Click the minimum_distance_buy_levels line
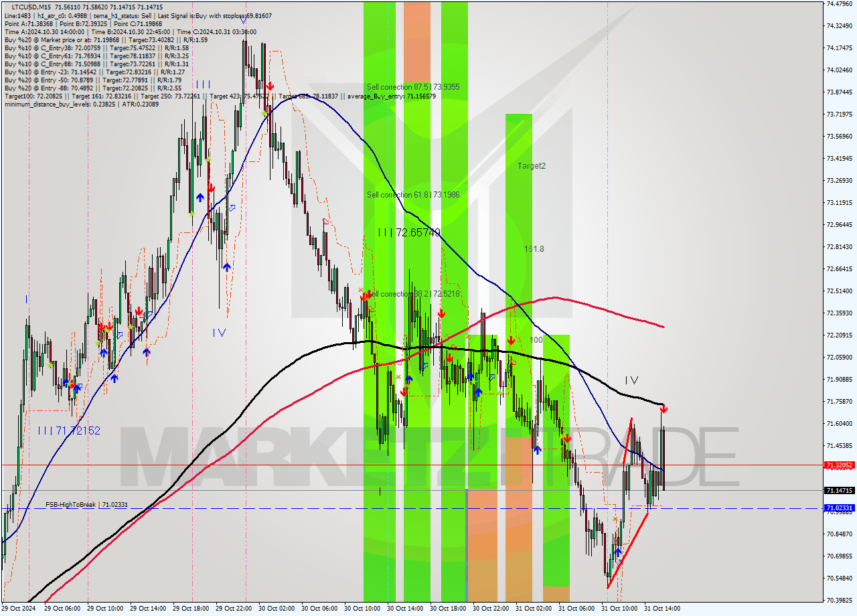Screen dimensions: 857x616 click(x=81, y=104)
